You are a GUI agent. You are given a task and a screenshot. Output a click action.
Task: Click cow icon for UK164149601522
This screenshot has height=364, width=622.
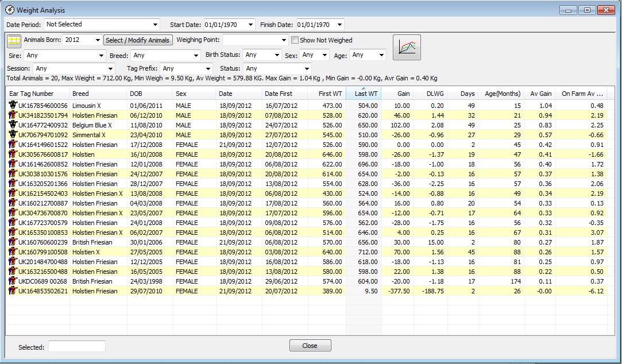tap(13, 144)
